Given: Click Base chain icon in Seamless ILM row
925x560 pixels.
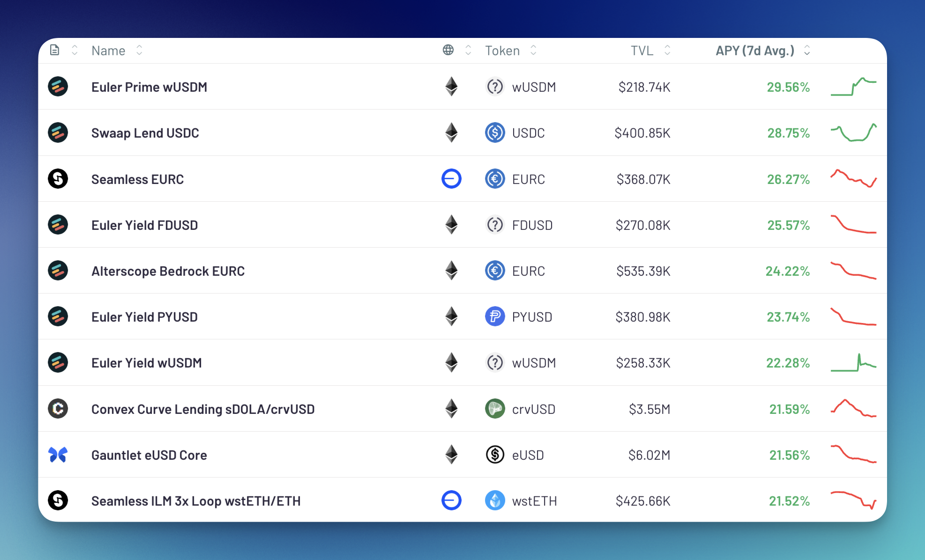Looking at the screenshot, I should 451,501.
